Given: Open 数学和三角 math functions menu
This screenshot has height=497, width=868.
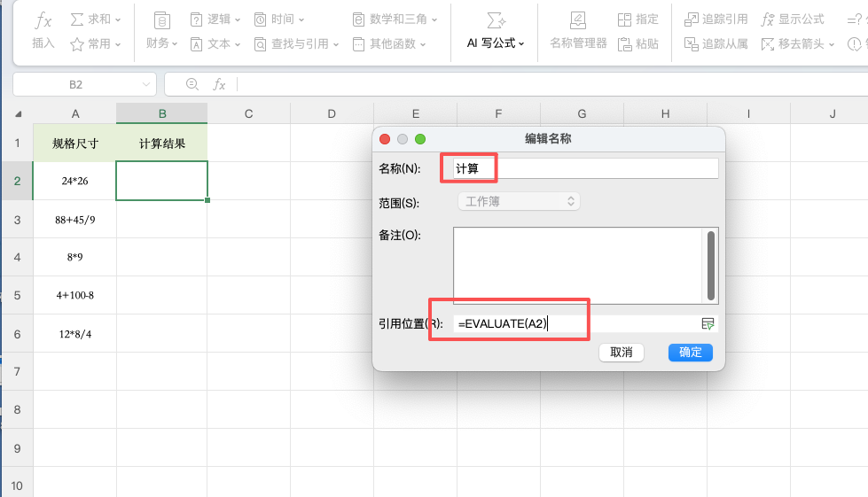Looking at the screenshot, I should [x=395, y=19].
